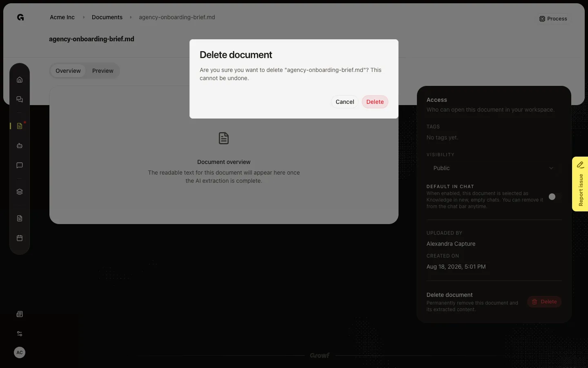
Task: Click the Process button in header
Action: 553,19
